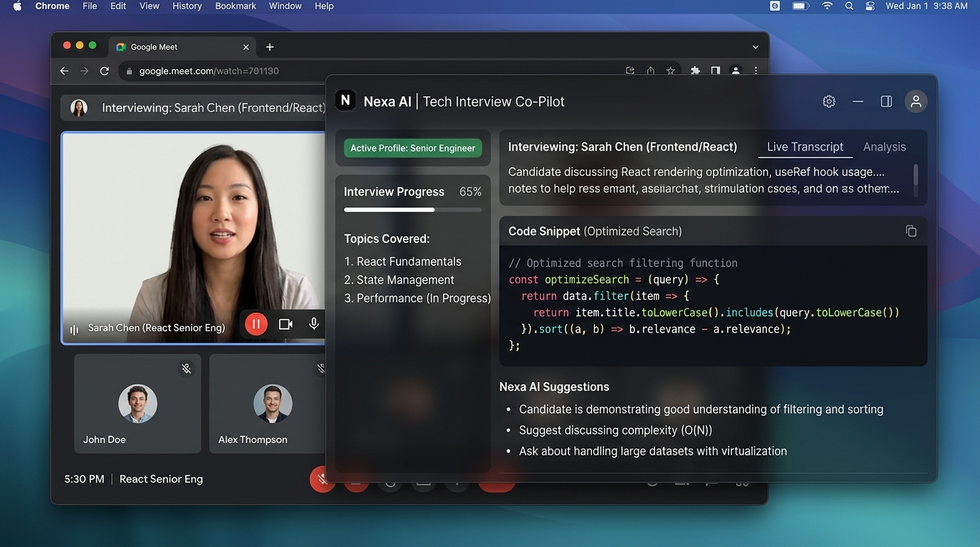Close the Google Meet tab
The width and height of the screenshot is (980, 547).
click(x=246, y=47)
